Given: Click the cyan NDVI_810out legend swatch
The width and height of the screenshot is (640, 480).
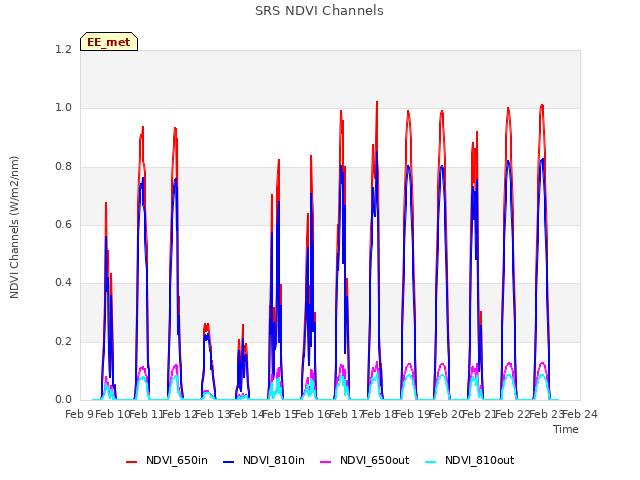Looking at the screenshot, I should pyautogui.click(x=431, y=462).
